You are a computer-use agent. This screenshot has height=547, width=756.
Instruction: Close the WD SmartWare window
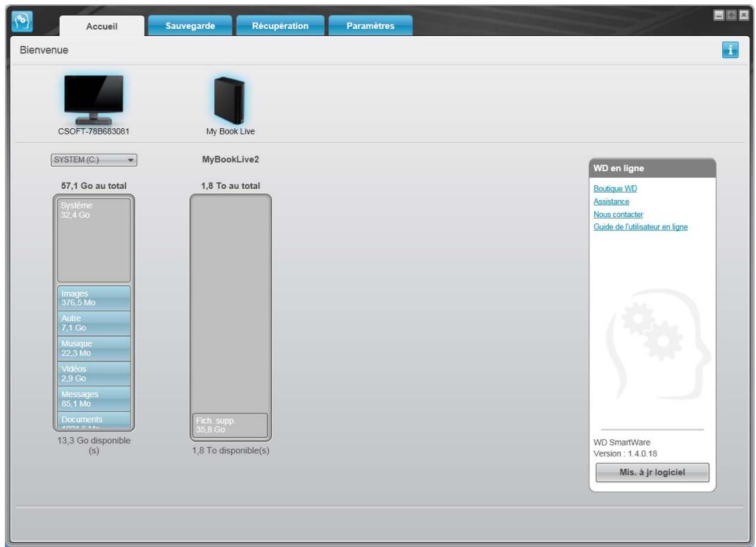pos(744,15)
